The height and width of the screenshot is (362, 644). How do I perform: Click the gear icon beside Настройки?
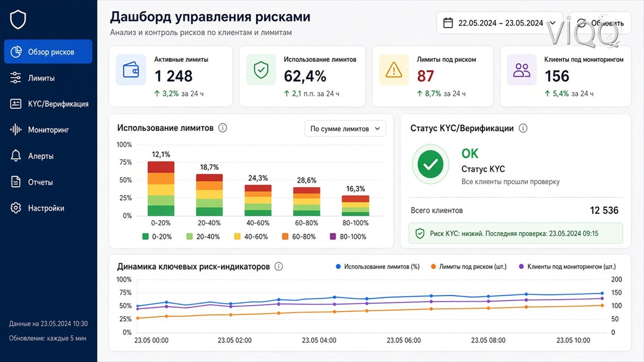pos(16,208)
